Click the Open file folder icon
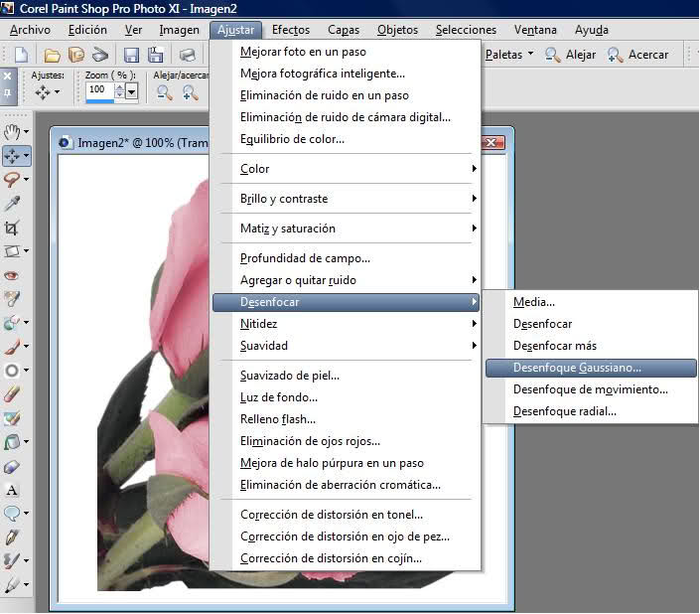The height and width of the screenshot is (614, 700). pos(52,55)
